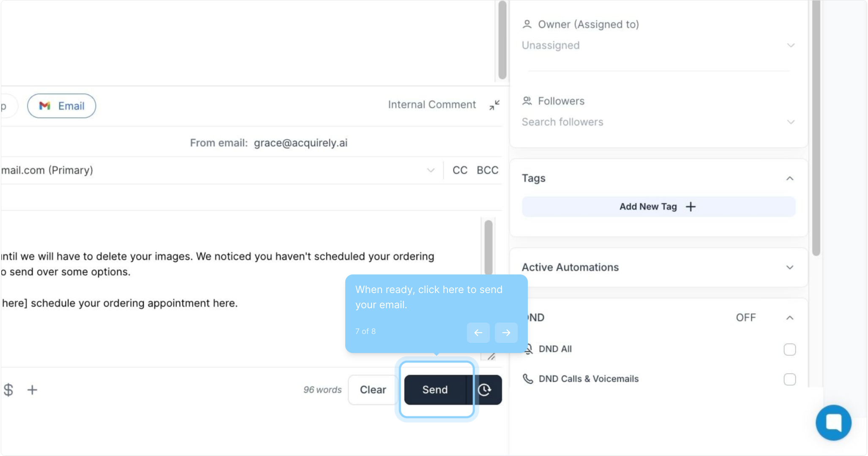Screen dimensions: 868x456
Task: Click the schedule send clock icon
Action: [x=484, y=390]
